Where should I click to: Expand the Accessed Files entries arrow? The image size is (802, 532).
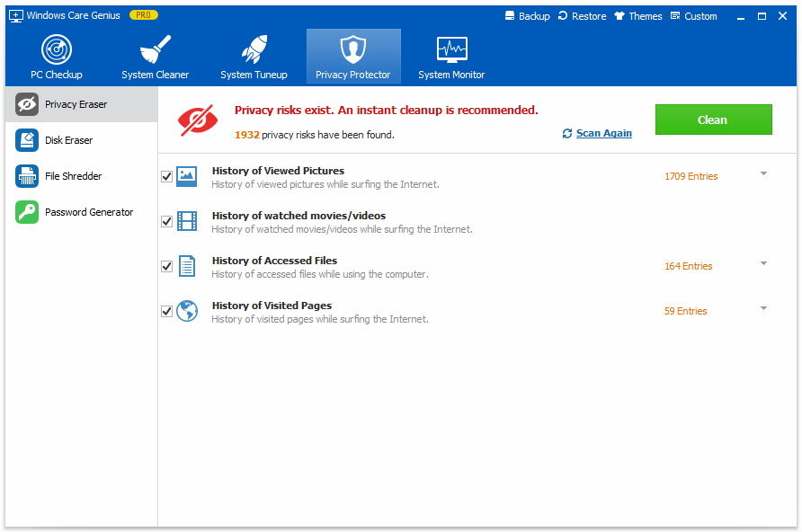pyautogui.click(x=763, y=263)
